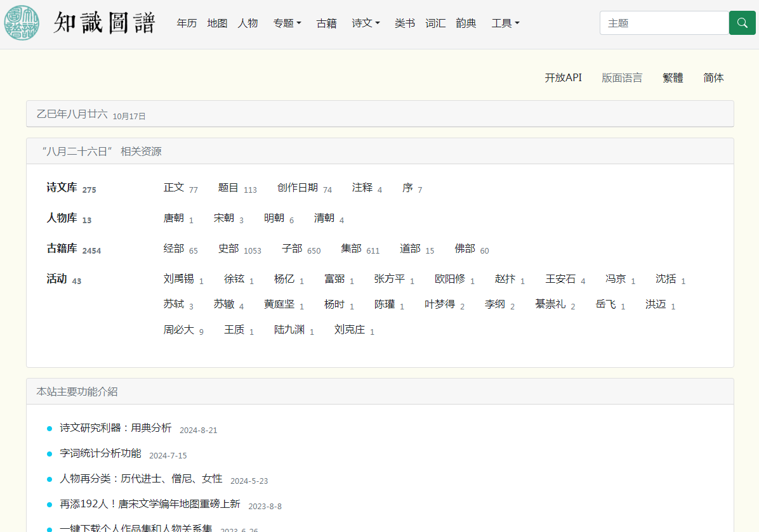This screenshot has width=759, height=532.
Task: View 题目 matches in 诗文库
Action: (228, 188)
